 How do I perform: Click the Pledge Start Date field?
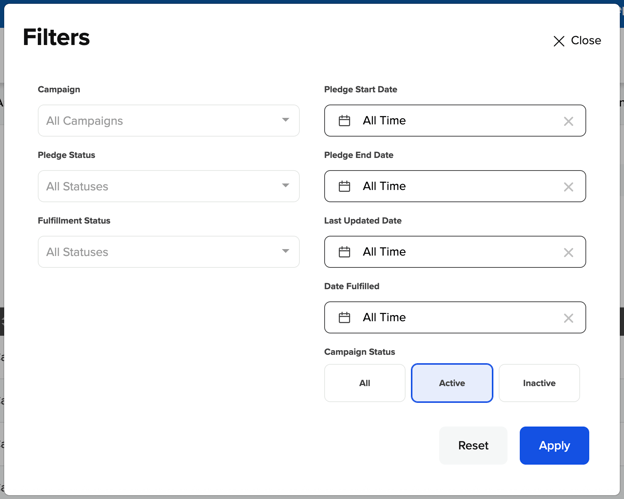pos(455,121)
